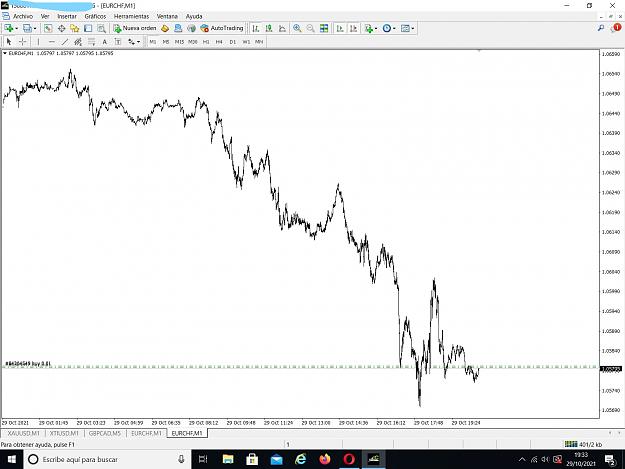Open the Herramientas menu

[x=131, y=16]
